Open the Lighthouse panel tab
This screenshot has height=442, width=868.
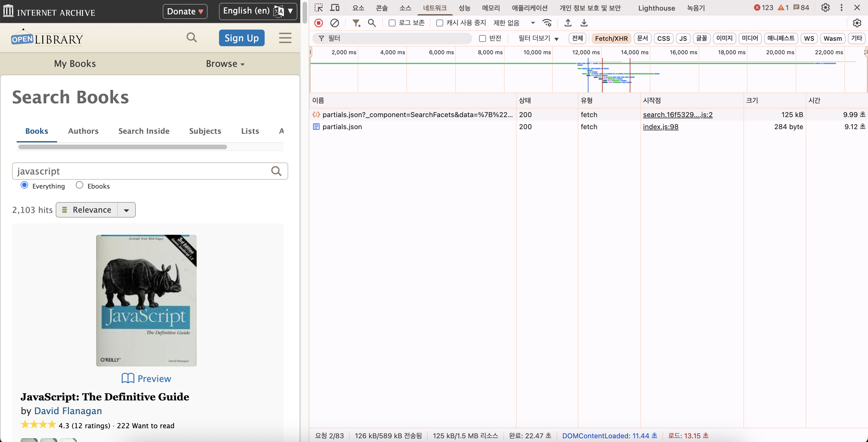coord(656,8)
